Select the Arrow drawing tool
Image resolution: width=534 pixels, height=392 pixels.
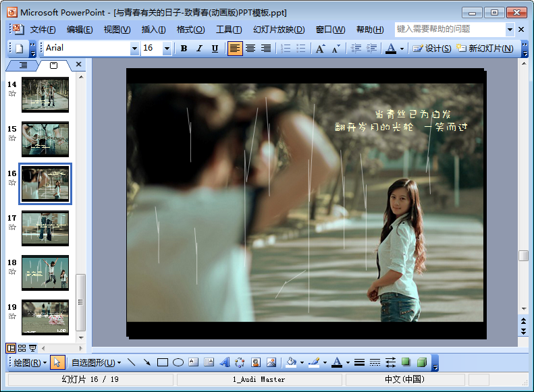[x=146, y=362]
